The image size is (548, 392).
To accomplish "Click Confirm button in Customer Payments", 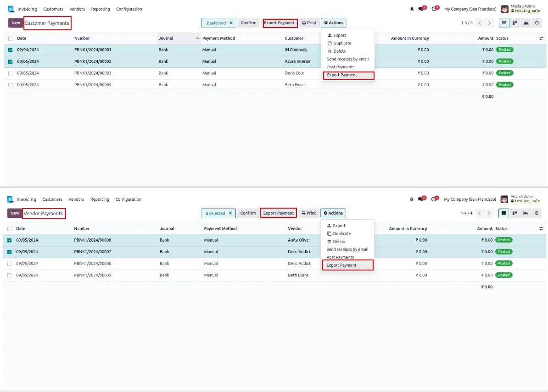I will point(248,23).
